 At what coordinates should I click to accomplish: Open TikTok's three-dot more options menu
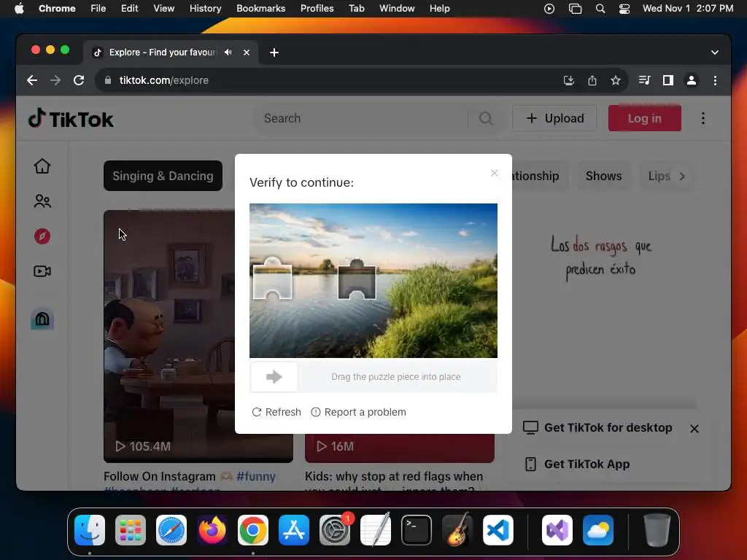click(703, 118)
